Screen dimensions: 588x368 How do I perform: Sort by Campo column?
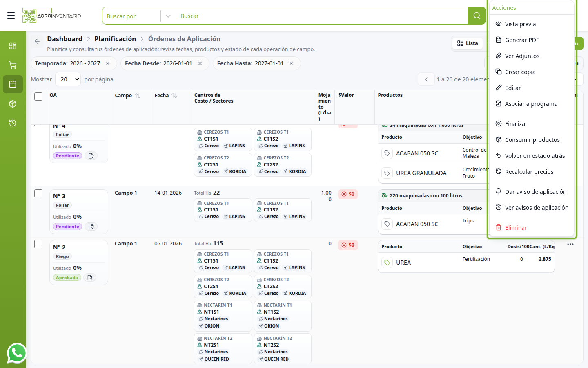point(138,96)
